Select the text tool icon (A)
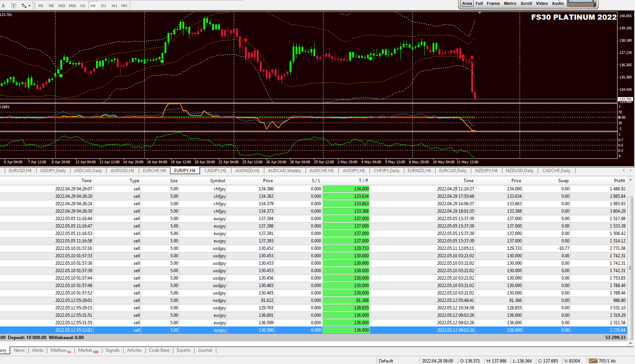 click(3, 6)
